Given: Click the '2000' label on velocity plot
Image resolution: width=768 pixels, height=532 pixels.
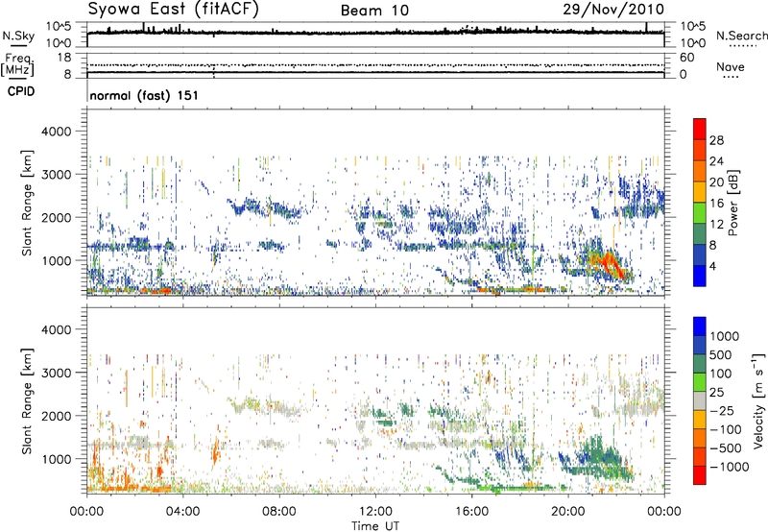Looking at the screenshot, I should coord(56,416).
